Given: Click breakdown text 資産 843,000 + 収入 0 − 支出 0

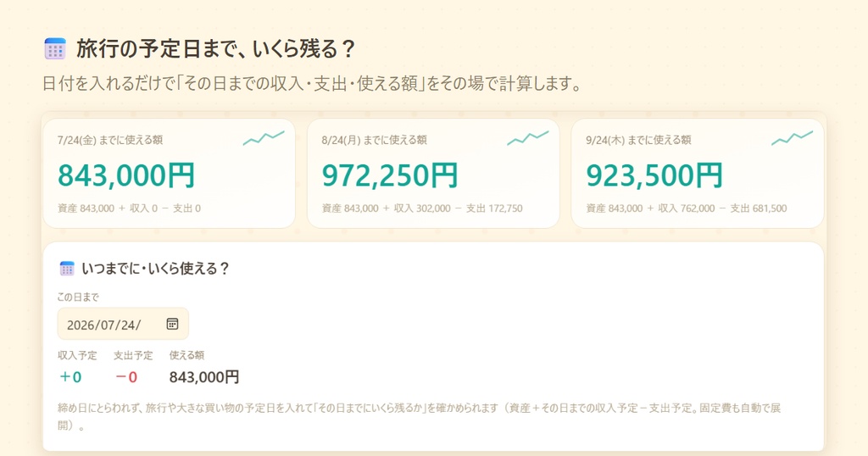Looking at the screenshot, I should [129, 209].
